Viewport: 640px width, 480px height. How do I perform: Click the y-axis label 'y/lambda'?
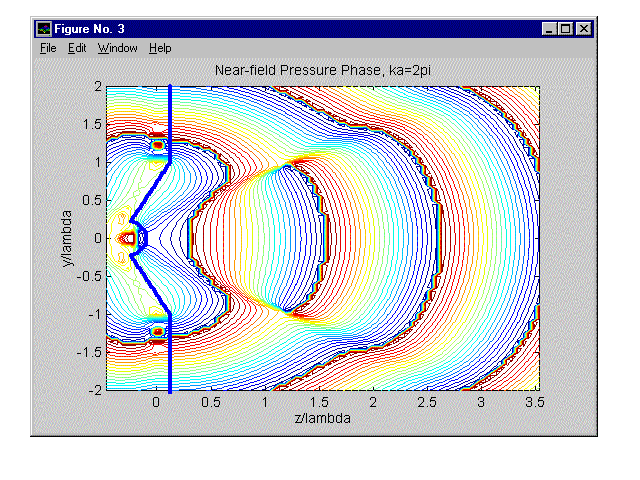tap(67, 238)
